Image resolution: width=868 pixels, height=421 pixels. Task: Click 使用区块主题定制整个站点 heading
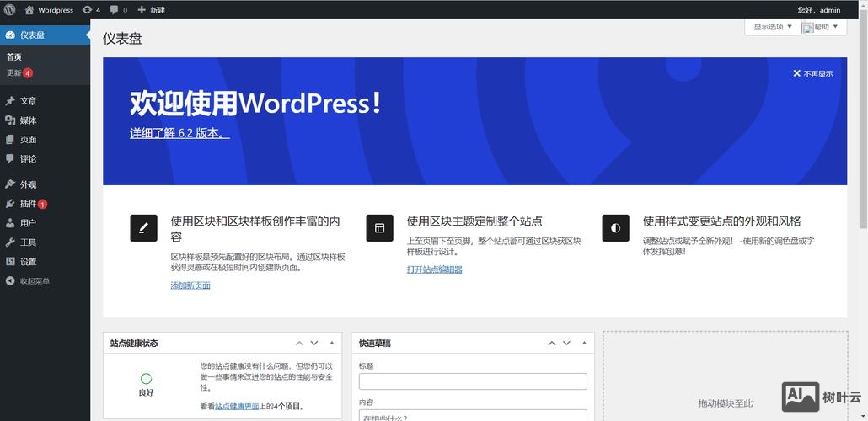[x=474, y=221]
